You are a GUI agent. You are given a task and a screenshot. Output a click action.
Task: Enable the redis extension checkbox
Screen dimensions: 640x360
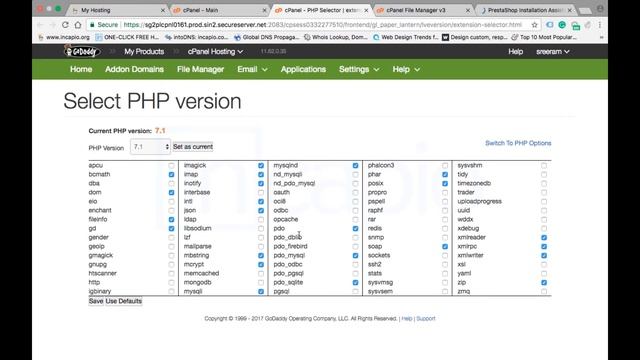[x=445, y=229]
